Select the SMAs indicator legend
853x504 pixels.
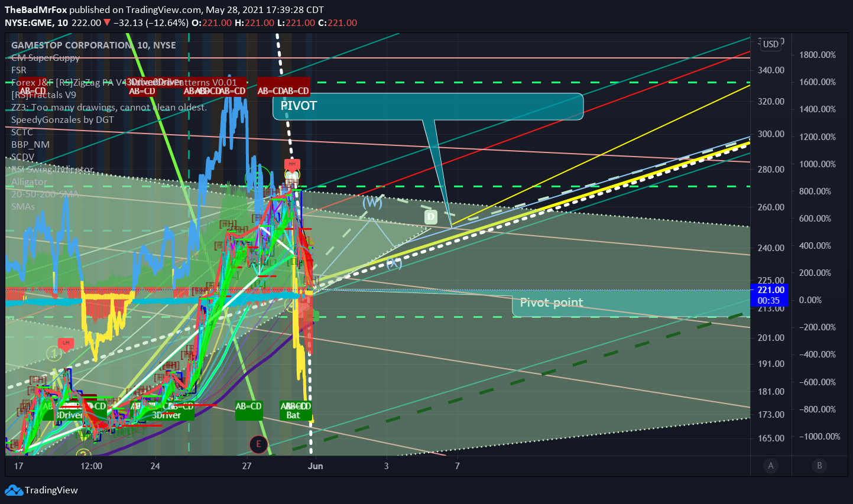[x=23, y=206]
